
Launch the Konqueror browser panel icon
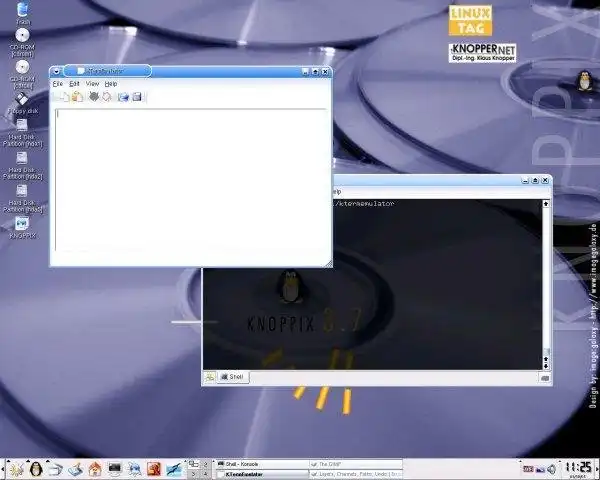[x=134, y=469]
